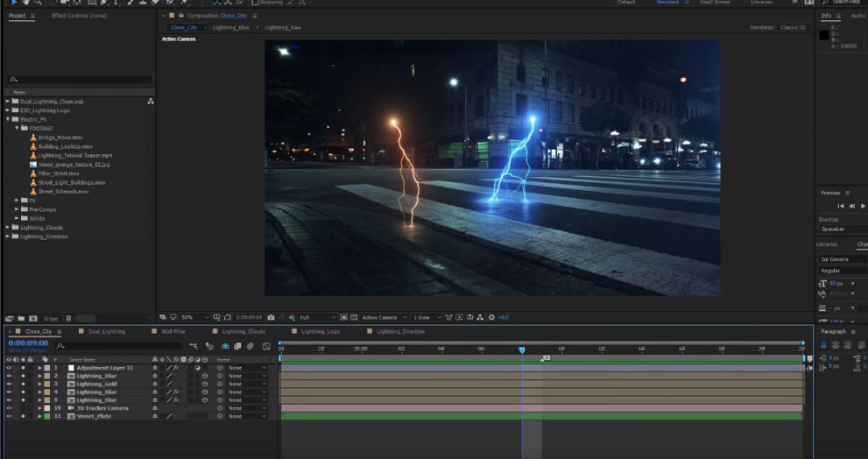Toggle the Hide Shy Layers icon
Screen dimensions: 868x459
click(x=225, y=346)
